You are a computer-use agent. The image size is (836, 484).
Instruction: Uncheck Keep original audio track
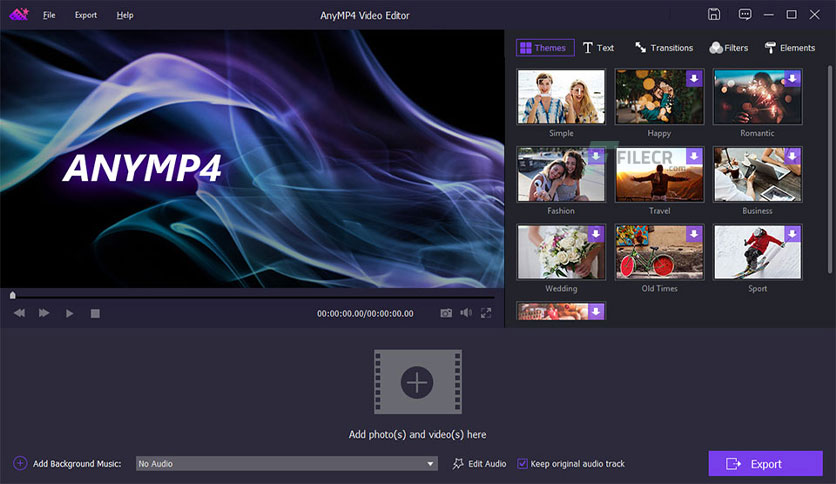(522, 464)
